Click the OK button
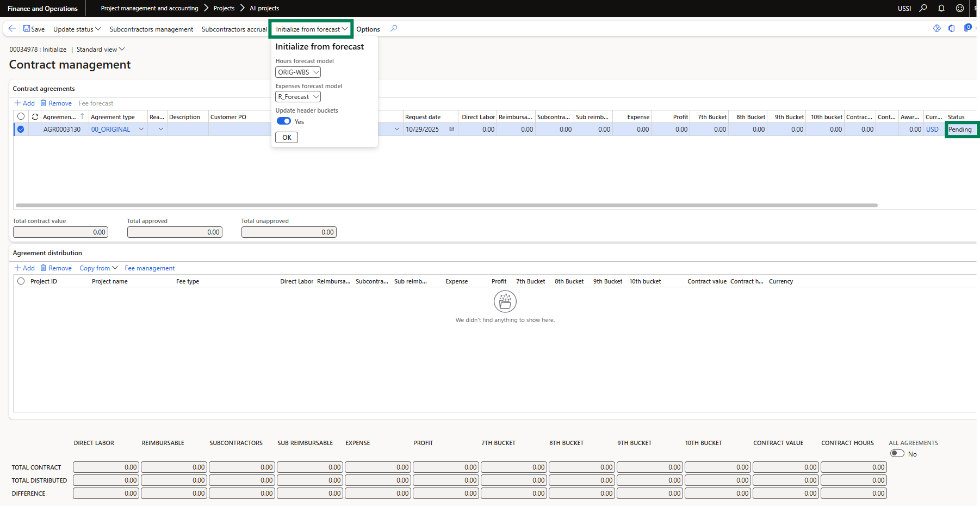The image size is (980, 506). coord(287,138)
